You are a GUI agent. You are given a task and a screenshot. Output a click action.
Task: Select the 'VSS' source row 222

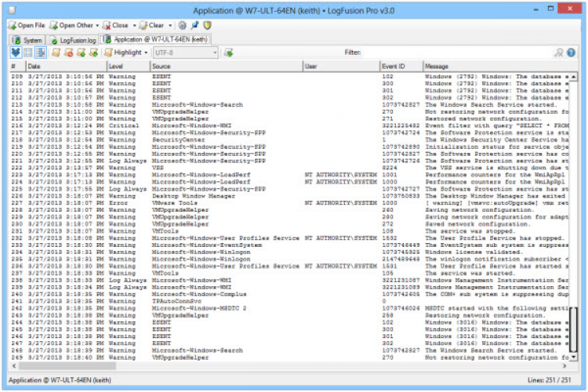289,168
